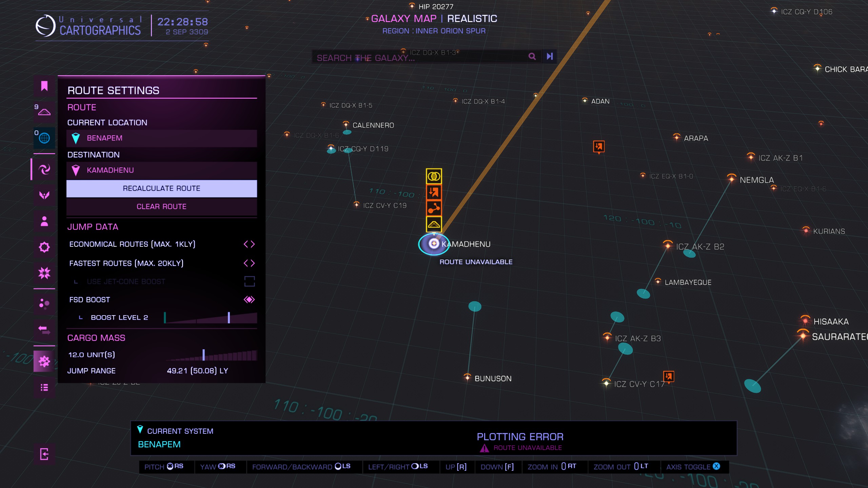Viewport: 868px width, 488px height.
Task: Select the Kamadhenu star marker
Action: [434, 243]
